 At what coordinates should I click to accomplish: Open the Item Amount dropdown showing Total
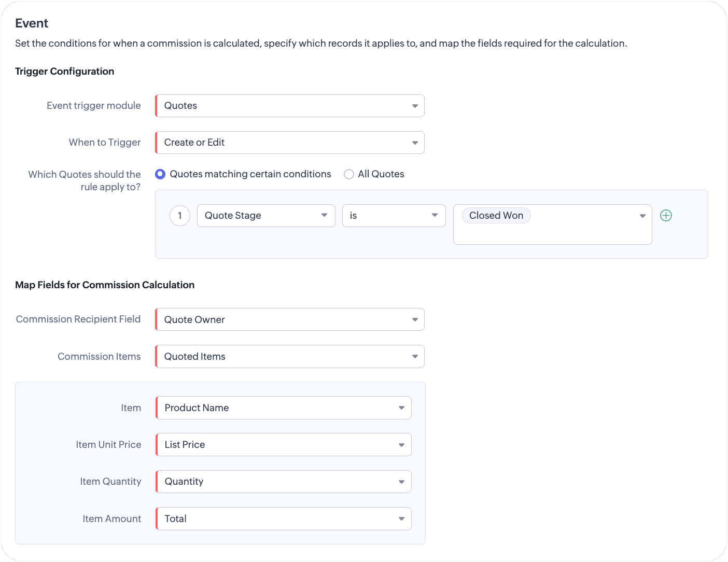click(284, 519)
